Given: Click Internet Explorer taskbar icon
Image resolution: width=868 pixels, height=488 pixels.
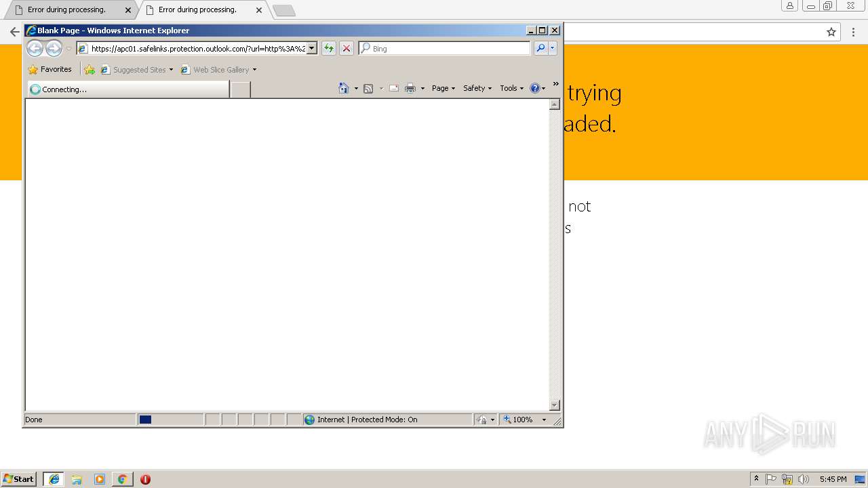Looking at the screenshot, I should pyautogui.click(x=54, y=479).
